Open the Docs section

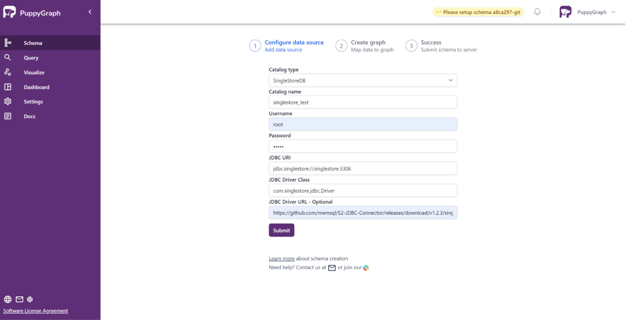pos(30,116)
